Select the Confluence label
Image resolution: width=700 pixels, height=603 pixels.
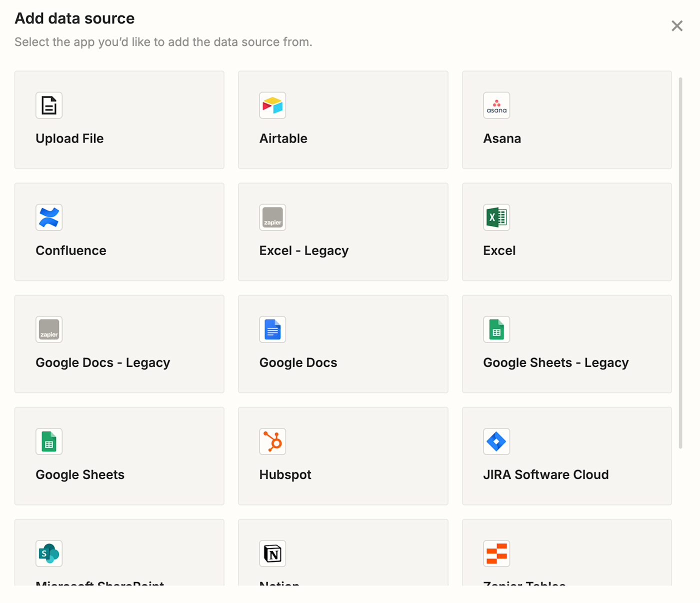(x=71, y=250)
